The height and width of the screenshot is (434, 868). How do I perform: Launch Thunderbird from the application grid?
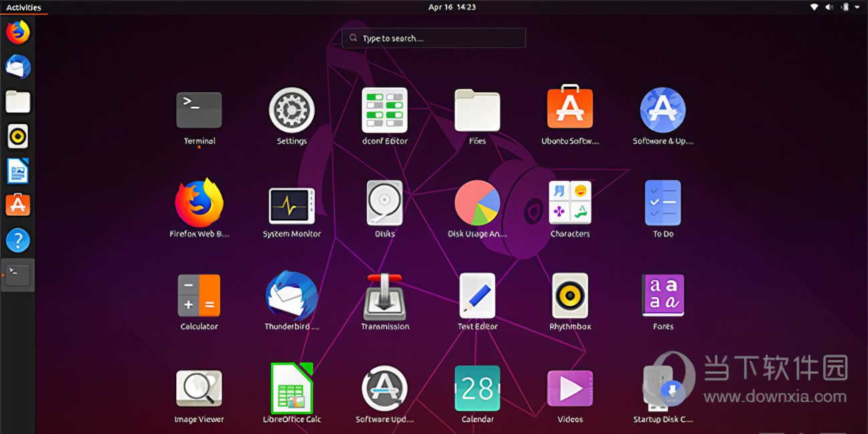pyautogui.click(x=292, y=296)
